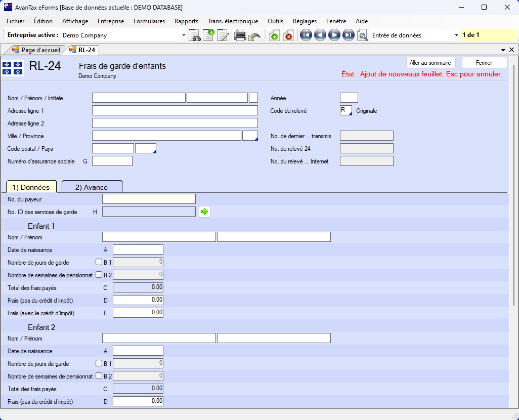Click the green arrow beside services ID
519x420 pixels.
(x=204, y=212)
